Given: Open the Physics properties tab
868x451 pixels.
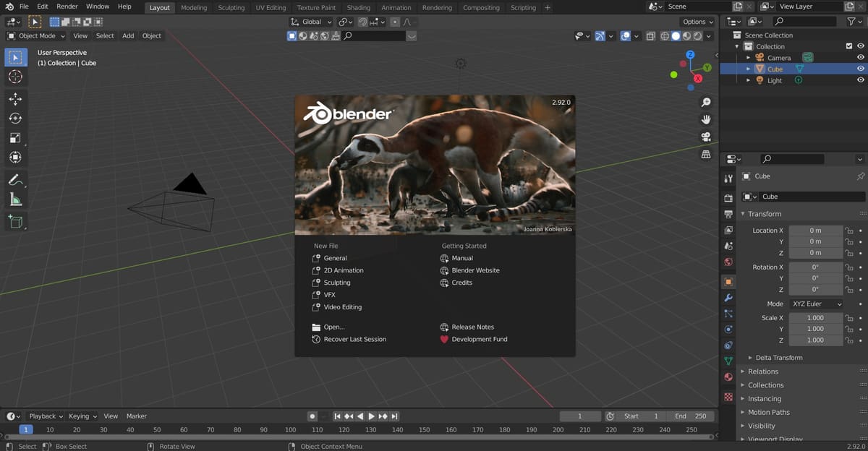Looking at the screenshot, I should click(x=728, y=330).
